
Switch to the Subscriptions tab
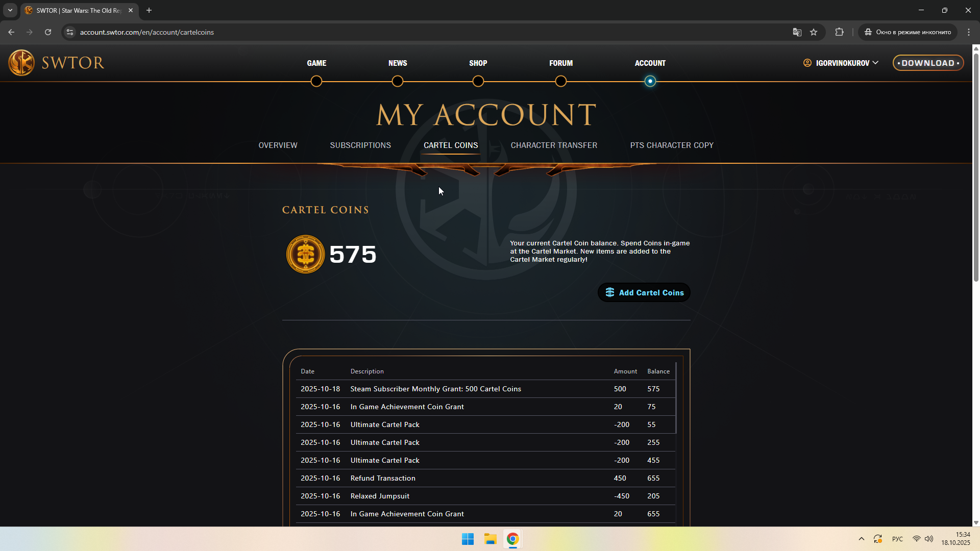pyautogui.click(x=360, y=145)
